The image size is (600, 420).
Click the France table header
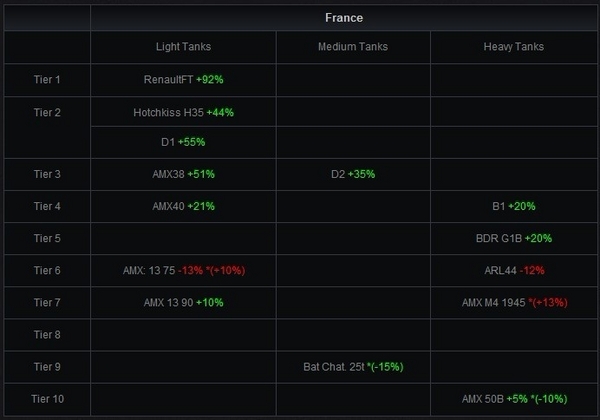click(344, 18)
